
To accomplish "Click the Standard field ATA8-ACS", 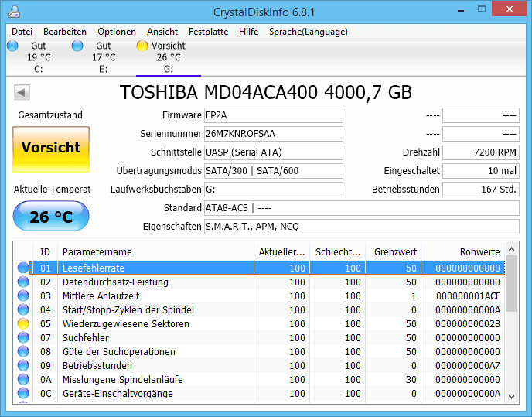I will point(362,208).
